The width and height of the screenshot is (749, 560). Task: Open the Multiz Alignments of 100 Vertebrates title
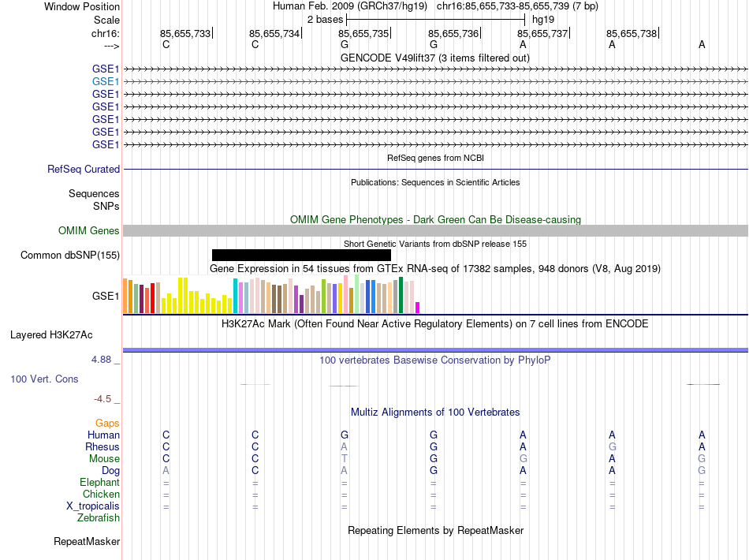click(x=435, y=413)
